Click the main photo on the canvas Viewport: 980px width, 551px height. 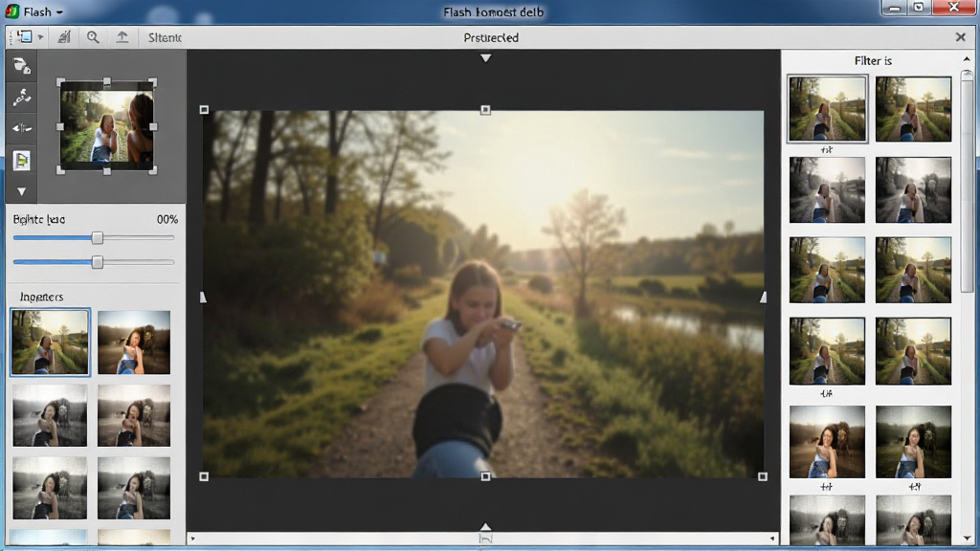coord(483,294)
